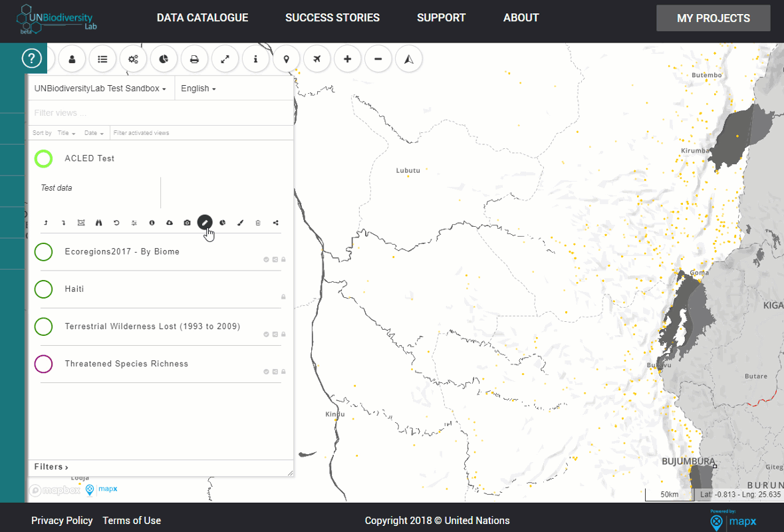Open the DATA CATALOGUE menu
Screen dimensions: 784x532
click(203, 18)
